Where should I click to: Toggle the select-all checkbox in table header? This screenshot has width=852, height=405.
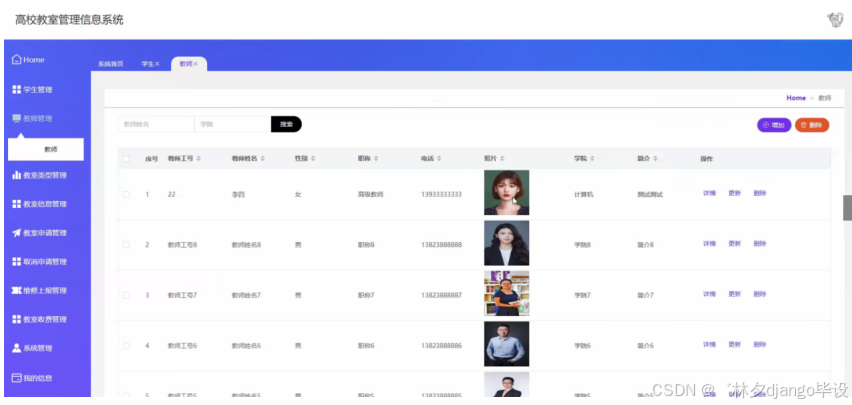(126, 159)
